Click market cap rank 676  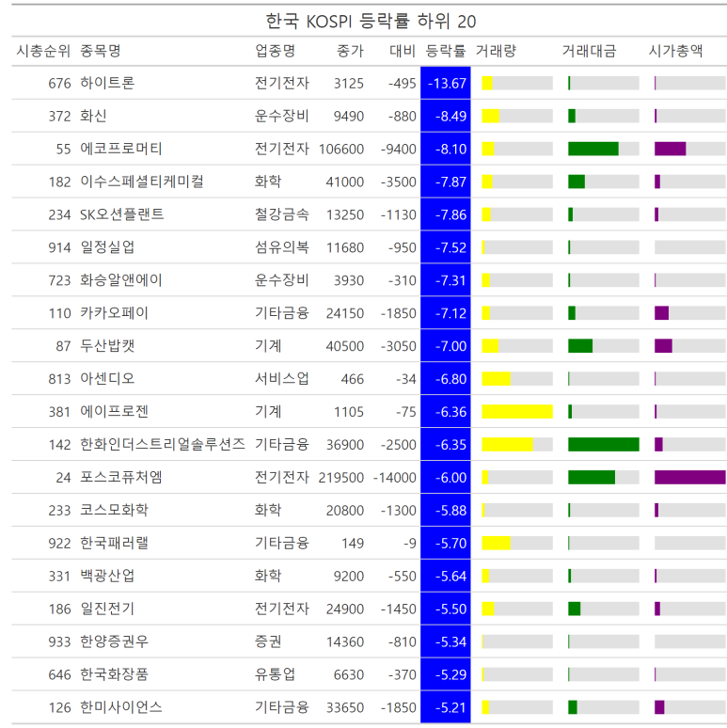[59, 83]
